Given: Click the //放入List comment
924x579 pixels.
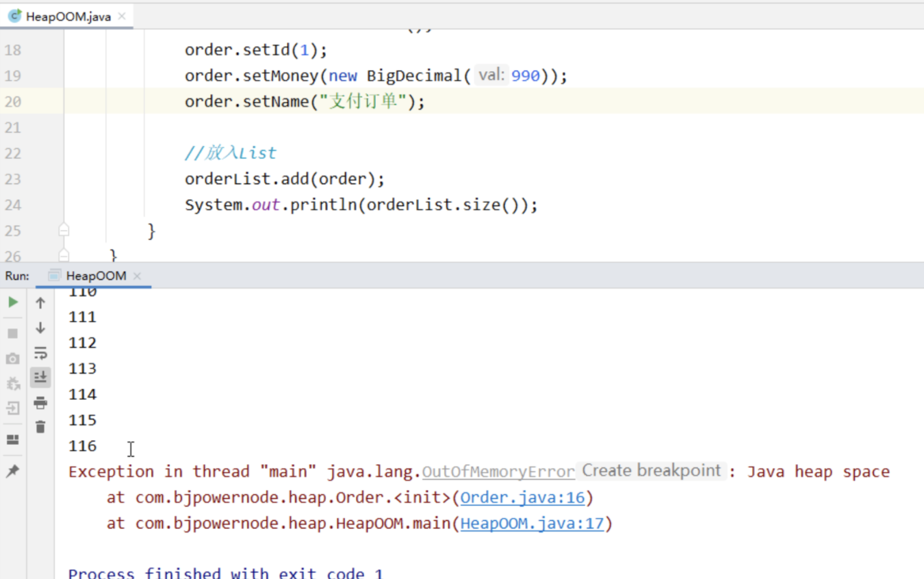Looking at the screenshot, I should click(230, 153).
